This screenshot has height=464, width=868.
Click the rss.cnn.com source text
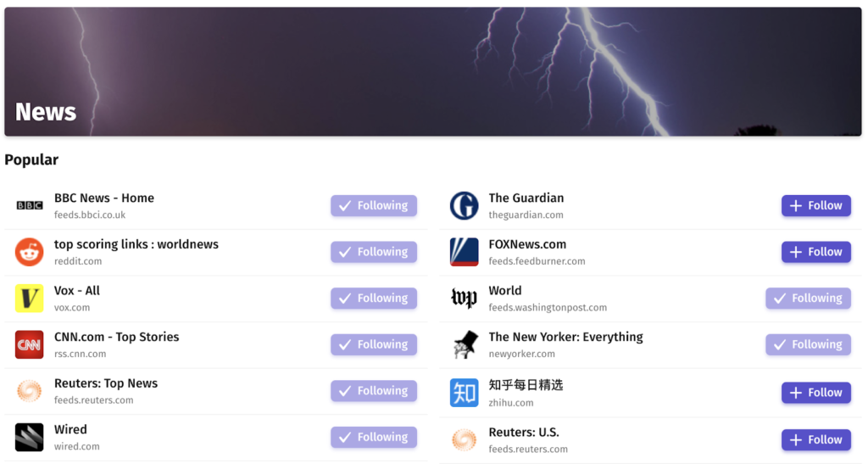pos(81,354)
